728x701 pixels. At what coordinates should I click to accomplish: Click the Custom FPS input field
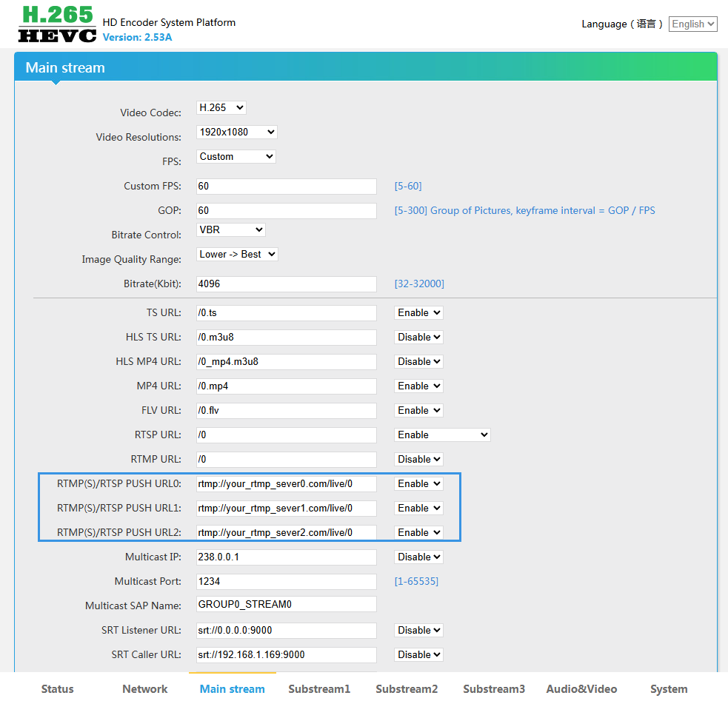286,187
